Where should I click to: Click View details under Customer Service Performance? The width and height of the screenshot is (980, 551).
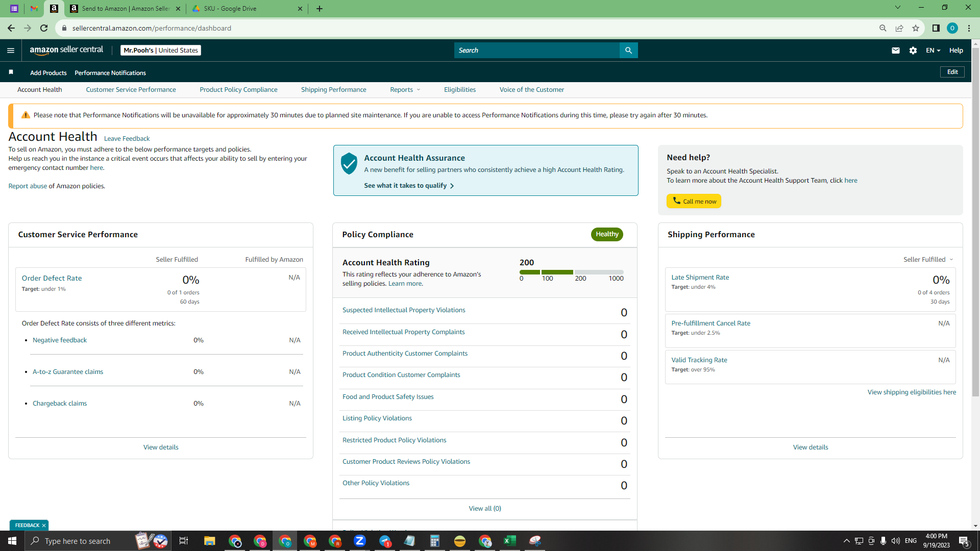click(x=161, y=447)
